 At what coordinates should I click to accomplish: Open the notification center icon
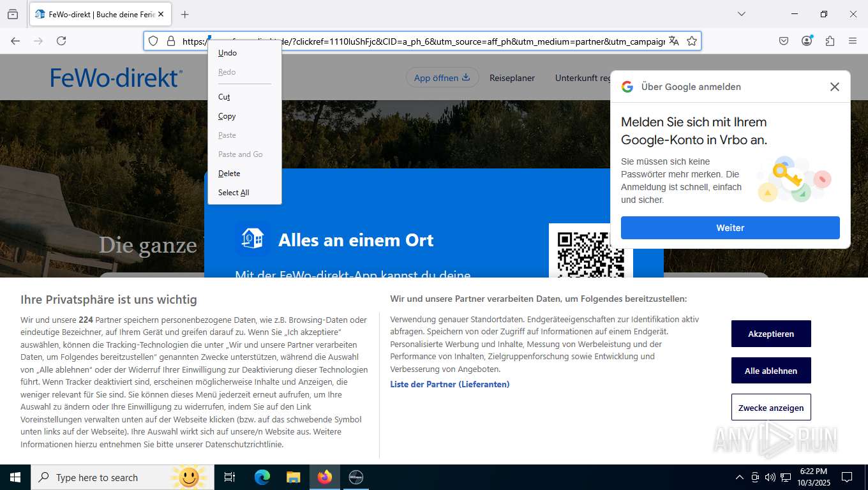click(x=847, y=477)
